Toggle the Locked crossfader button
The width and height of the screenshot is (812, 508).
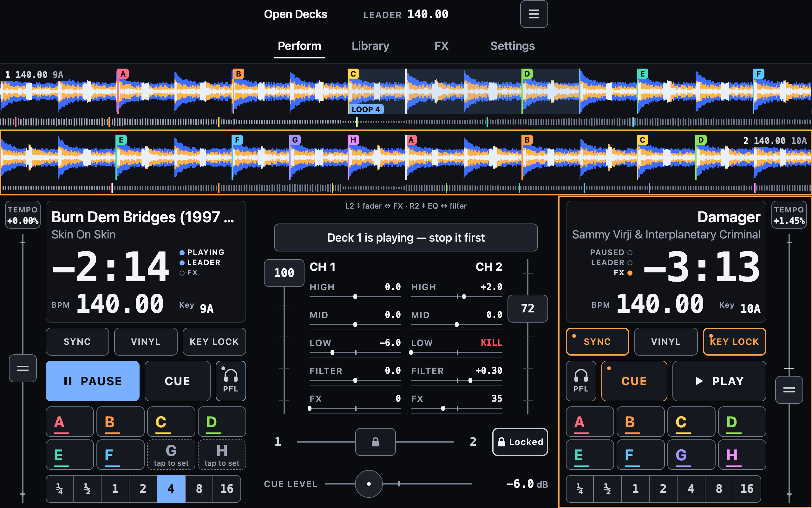coord(520,442)
